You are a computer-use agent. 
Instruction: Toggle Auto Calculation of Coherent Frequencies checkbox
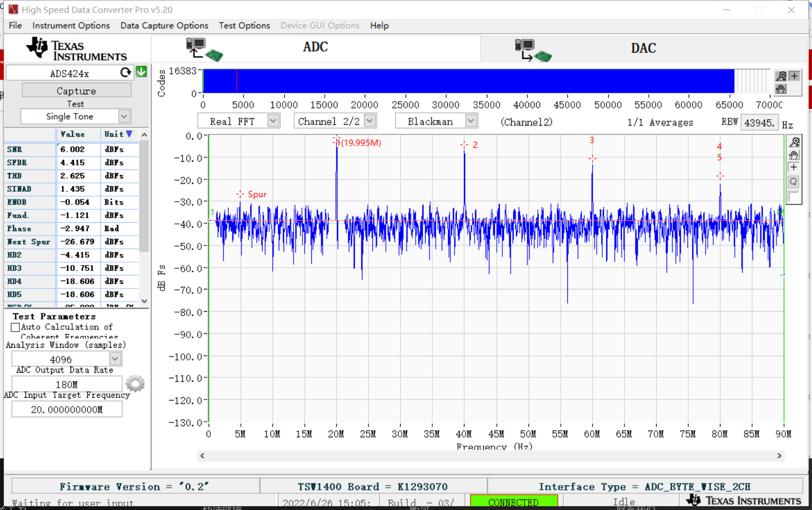point(16,327)
